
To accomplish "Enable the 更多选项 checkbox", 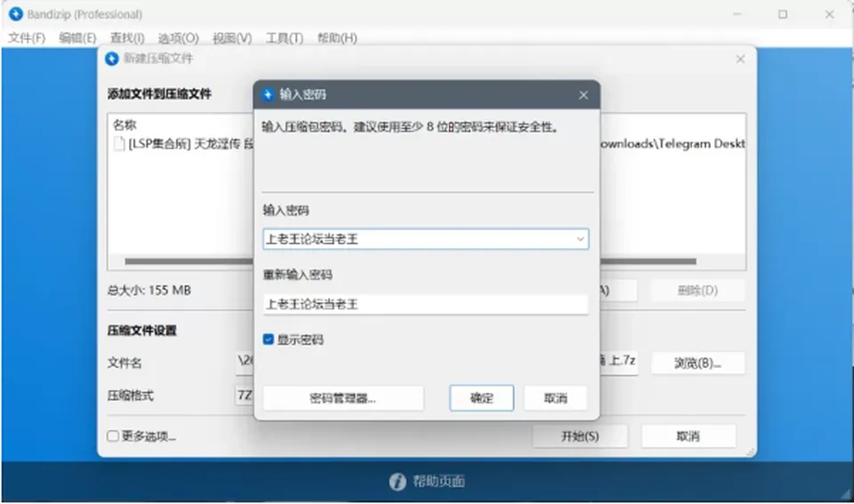I will (x=113, y=436).
